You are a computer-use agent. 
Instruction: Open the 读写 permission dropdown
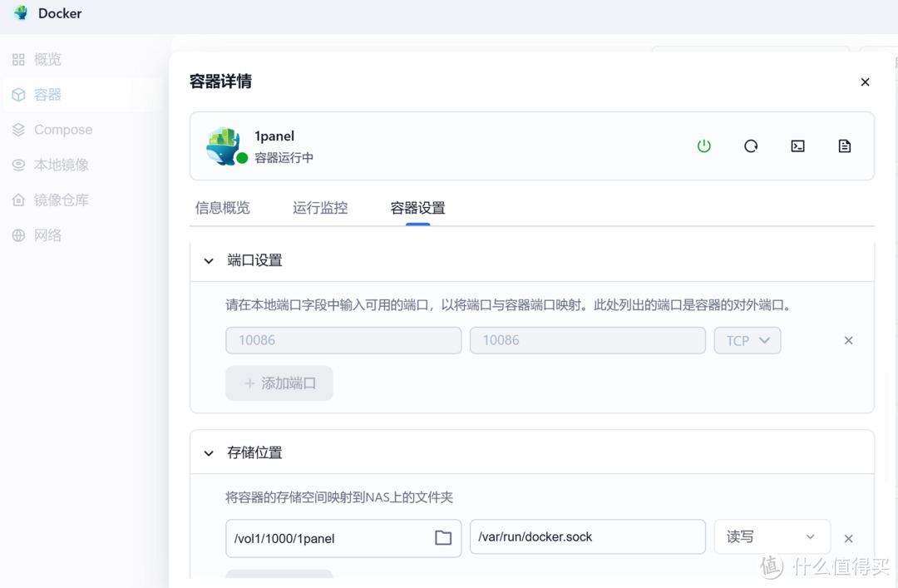(x=772, y=537)
